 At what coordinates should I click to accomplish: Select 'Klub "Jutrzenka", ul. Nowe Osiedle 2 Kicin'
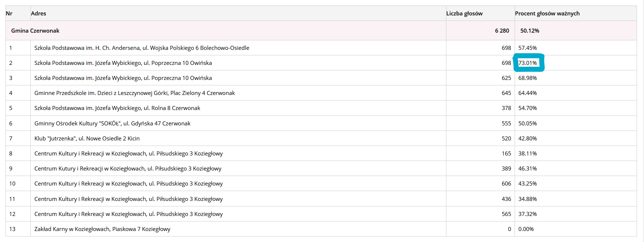87,139
